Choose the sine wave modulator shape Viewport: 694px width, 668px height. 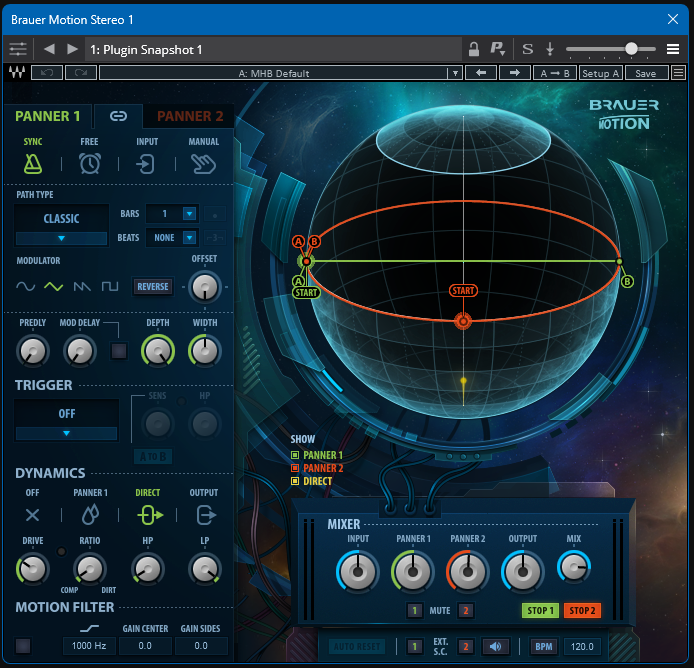click(26, 286)
